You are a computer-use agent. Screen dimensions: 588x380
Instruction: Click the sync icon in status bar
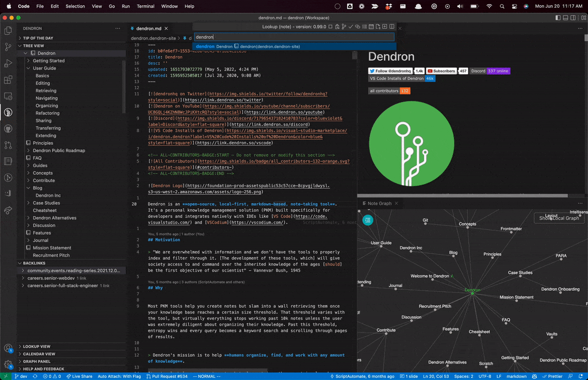pos(35,376)
